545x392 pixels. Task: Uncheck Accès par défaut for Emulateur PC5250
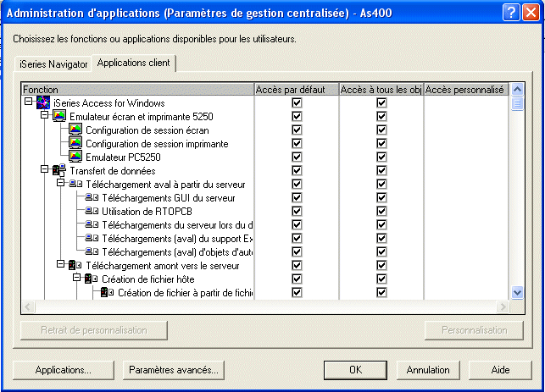click(297, 157)
